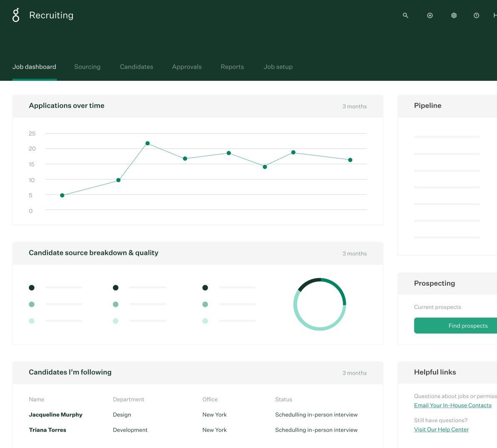Viewport: 497px width, 448px height.
Task: Click the donut chart ring
Action: click(x=320, y=304)
